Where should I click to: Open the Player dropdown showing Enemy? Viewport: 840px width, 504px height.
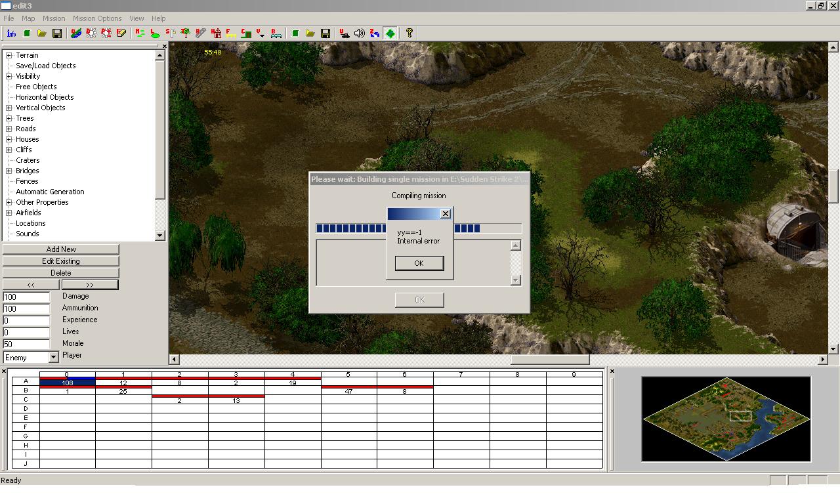[53, 358]
